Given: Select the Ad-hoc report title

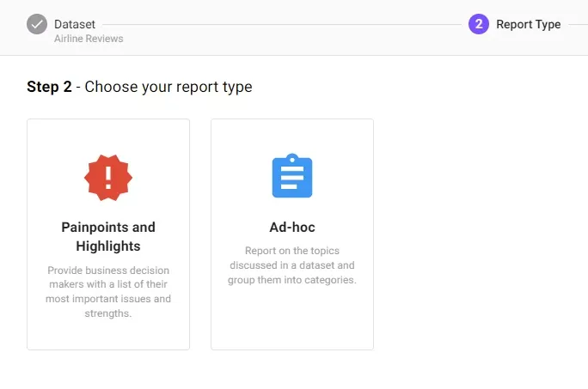Looking at the screenshot, I should pyautogui.click(x=292, y=227).
